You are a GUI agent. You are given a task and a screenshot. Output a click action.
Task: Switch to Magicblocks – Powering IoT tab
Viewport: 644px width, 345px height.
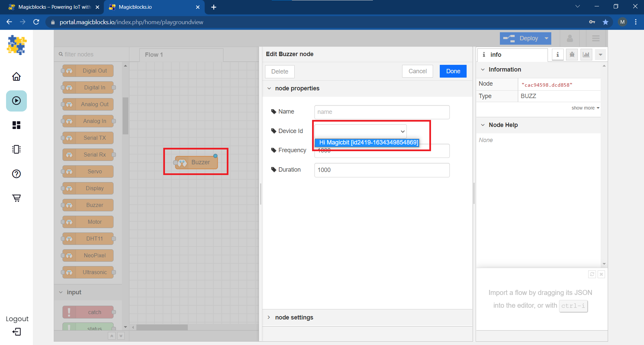[x=54, y=7]
